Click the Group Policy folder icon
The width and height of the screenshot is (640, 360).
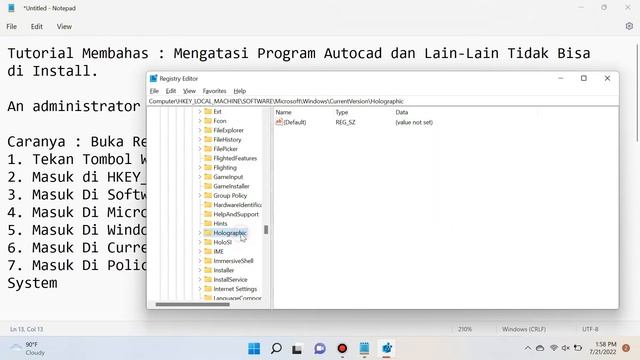tap(208, 196)
